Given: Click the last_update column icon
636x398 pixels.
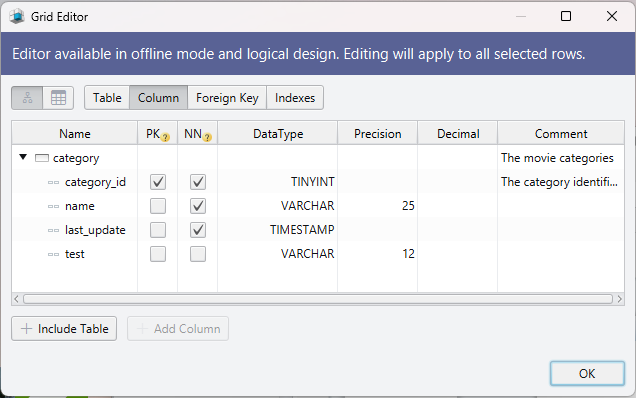Looking at the screenshot, I should pyautogui.click(x=53, y=230).
